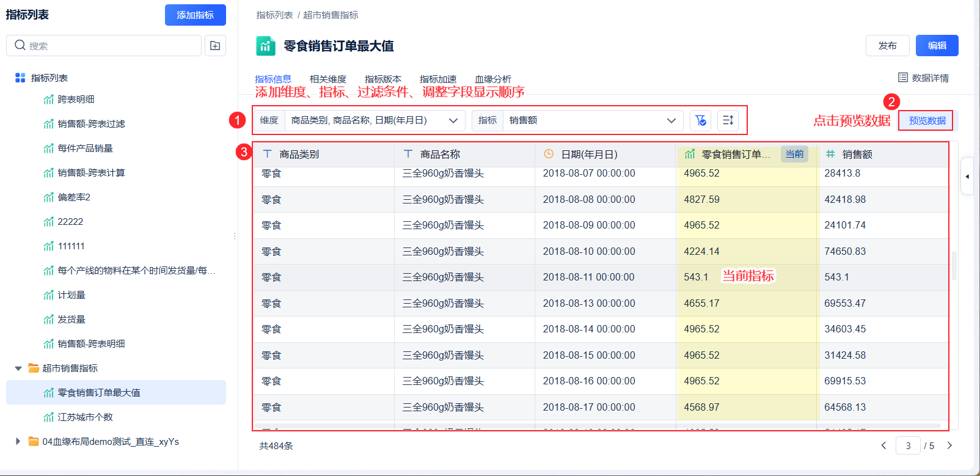This screenshot has height=476, width=980.
Task: Click the folder icon of 04血缘布局demo测试
Action: [x=34, y=441]
